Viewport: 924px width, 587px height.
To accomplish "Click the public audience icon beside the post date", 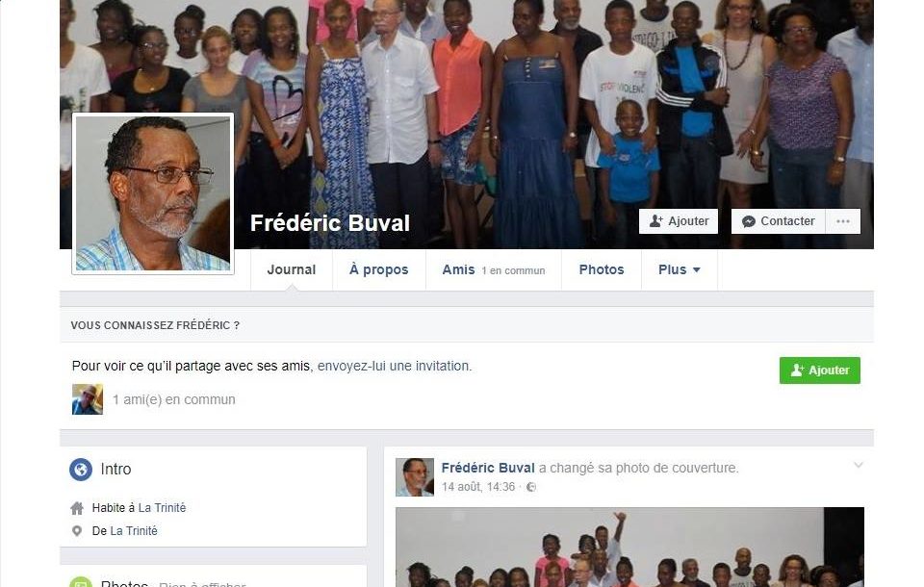I will (x=531, y=487).
